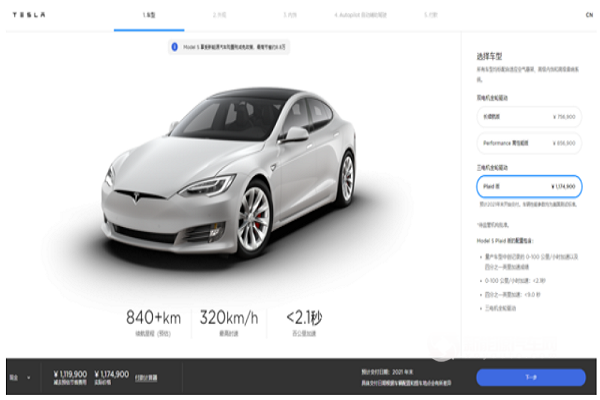Select the Long Range model option at ¥756,900
Viewport: 600px width, 400px height.
point(529,117)
